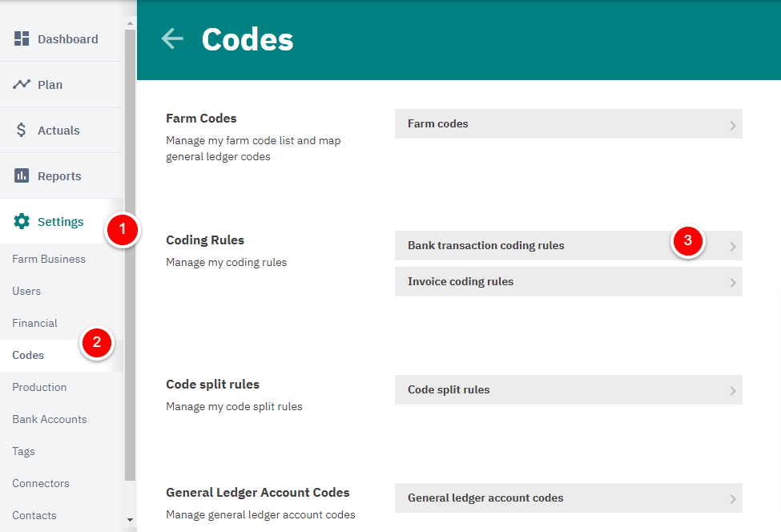Open Reports using the bar-chart icon
The image size is (781, 532).
point(22,175)
